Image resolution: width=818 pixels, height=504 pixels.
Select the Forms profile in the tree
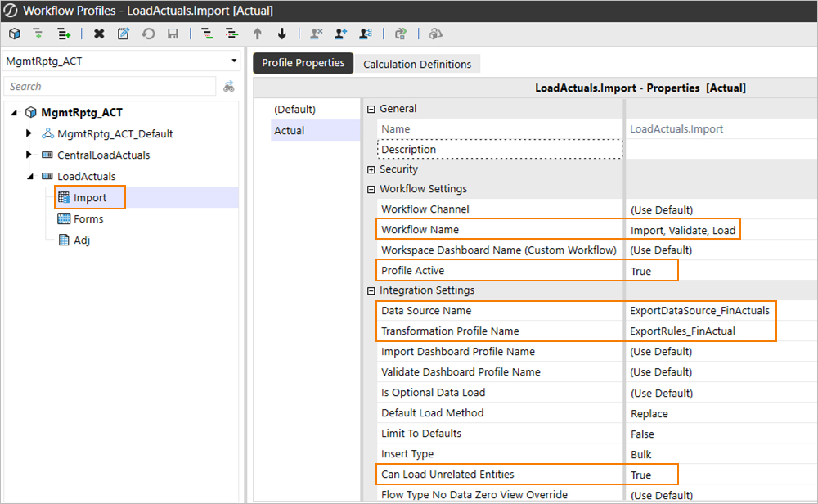(x=90, y=218)
